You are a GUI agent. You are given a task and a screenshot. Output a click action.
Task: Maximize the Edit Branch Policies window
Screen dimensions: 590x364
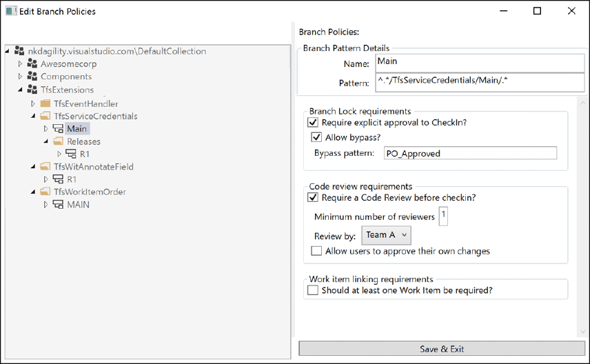click(x=538, y=11)
